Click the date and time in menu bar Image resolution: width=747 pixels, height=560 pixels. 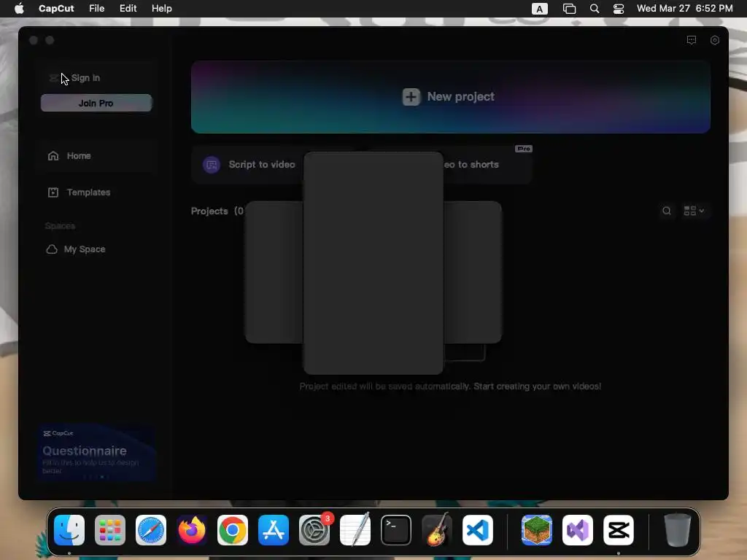[x=684, y=9]
